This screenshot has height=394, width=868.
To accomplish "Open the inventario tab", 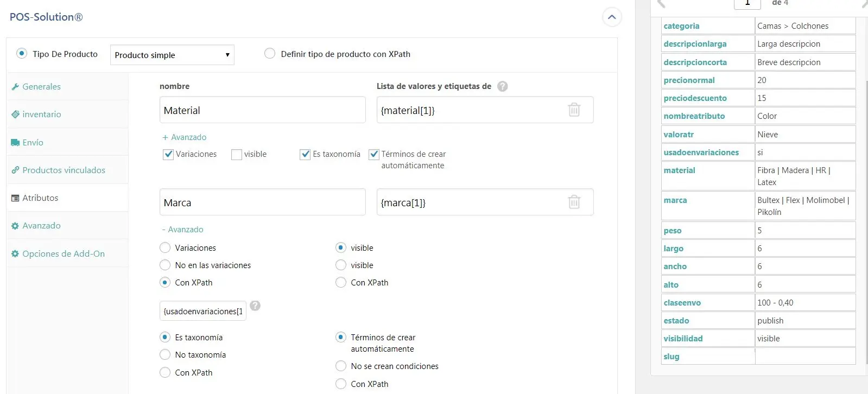I will pyautogui.click(x=41, y=115).
